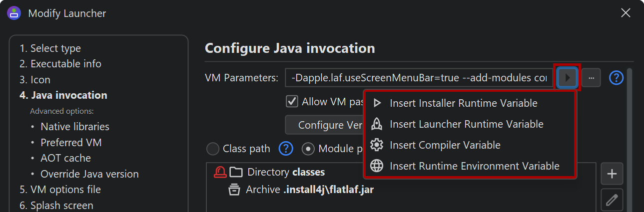
Task: Click the gear icon for Compiler Variable
Action: 377,145
